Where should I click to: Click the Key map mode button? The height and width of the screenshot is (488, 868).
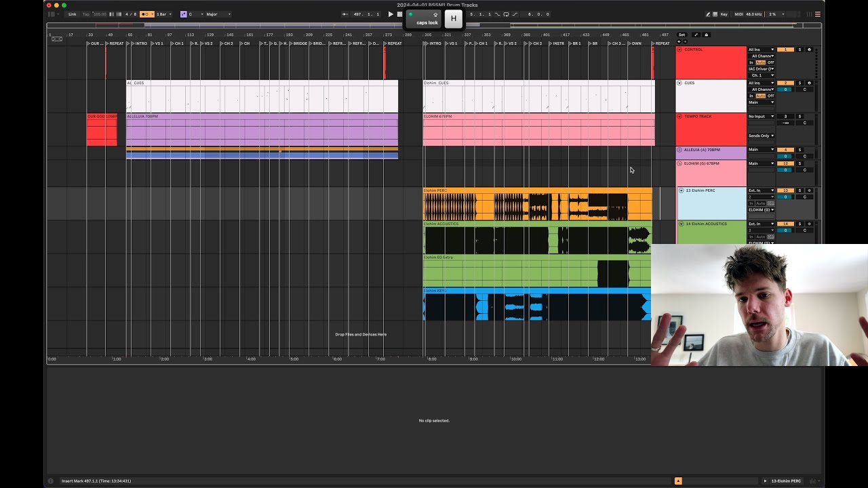[724, 14]
